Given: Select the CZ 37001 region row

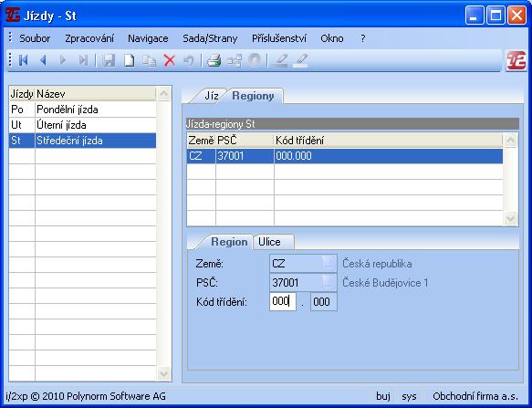Looking at the screenshot, I should click(344, 156).
